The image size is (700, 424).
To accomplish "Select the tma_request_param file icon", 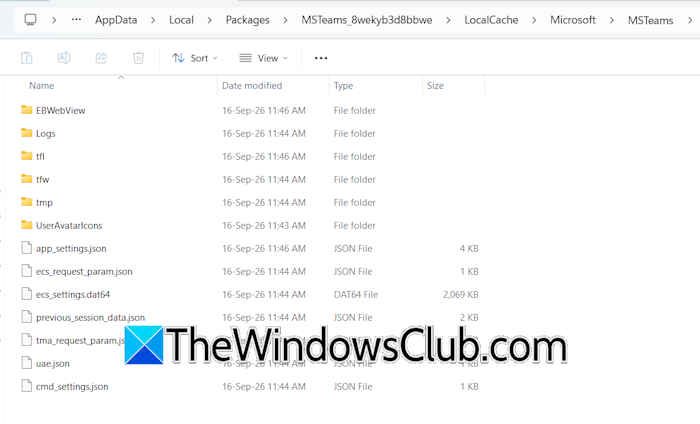I will 27,340.
